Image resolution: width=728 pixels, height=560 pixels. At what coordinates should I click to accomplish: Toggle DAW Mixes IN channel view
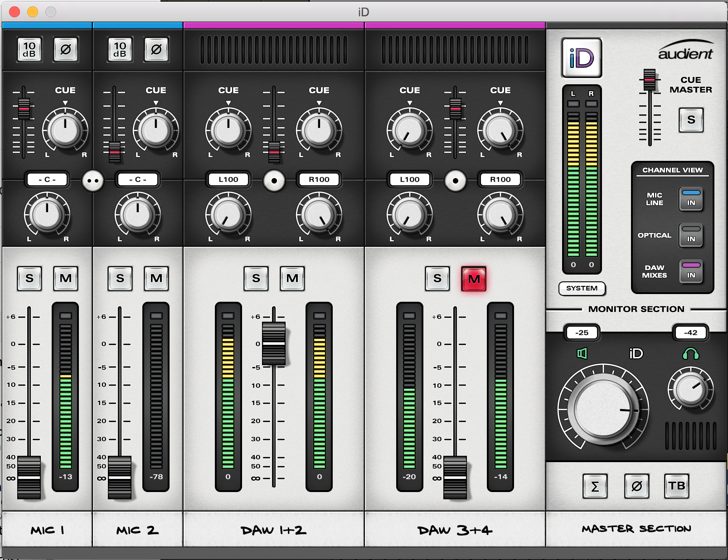(691, 271)
